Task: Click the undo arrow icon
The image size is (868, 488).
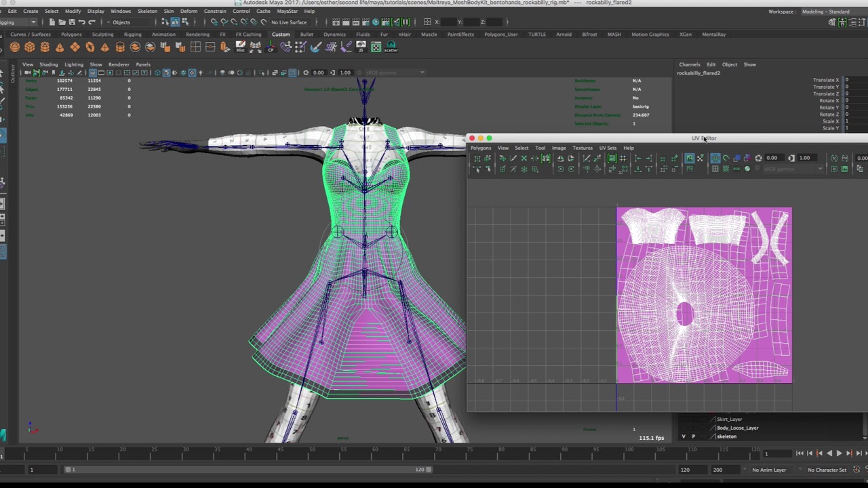Action: pyautogui.click(x=81, y=22)
